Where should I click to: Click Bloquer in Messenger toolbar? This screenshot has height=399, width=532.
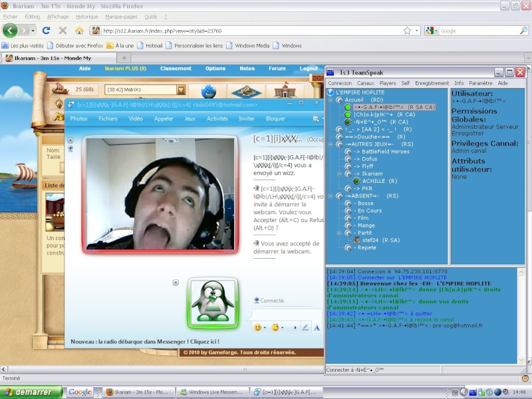(275, 119)
